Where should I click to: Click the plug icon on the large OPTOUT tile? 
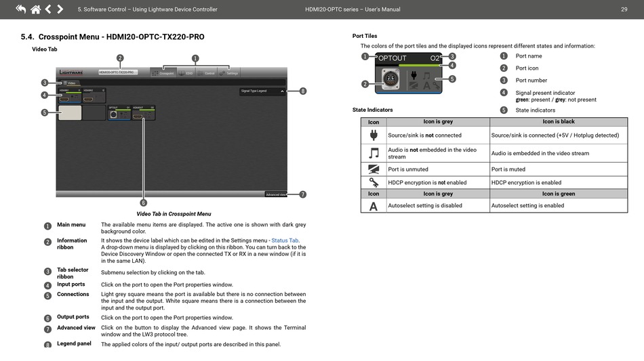(x=414, y=75)
